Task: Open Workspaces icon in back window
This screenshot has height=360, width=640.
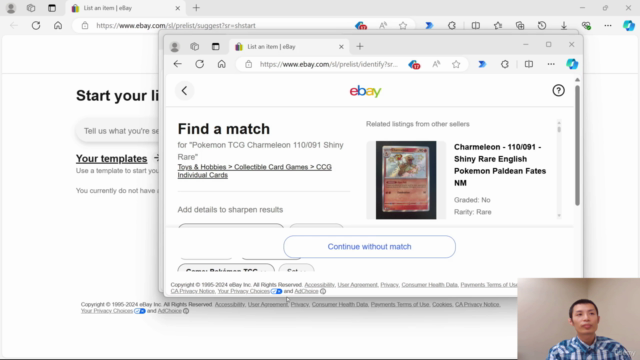Action: point(31,8)
